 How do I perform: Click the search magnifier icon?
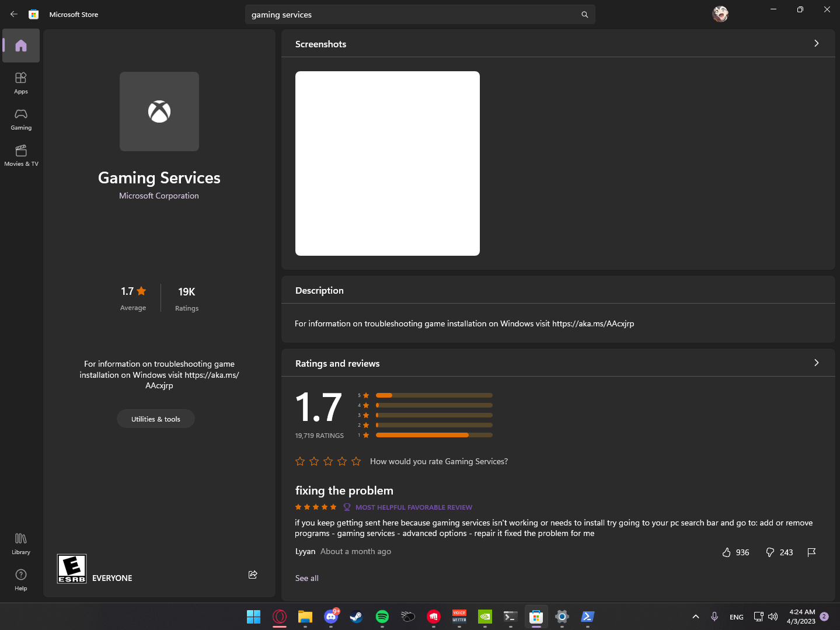584,15
